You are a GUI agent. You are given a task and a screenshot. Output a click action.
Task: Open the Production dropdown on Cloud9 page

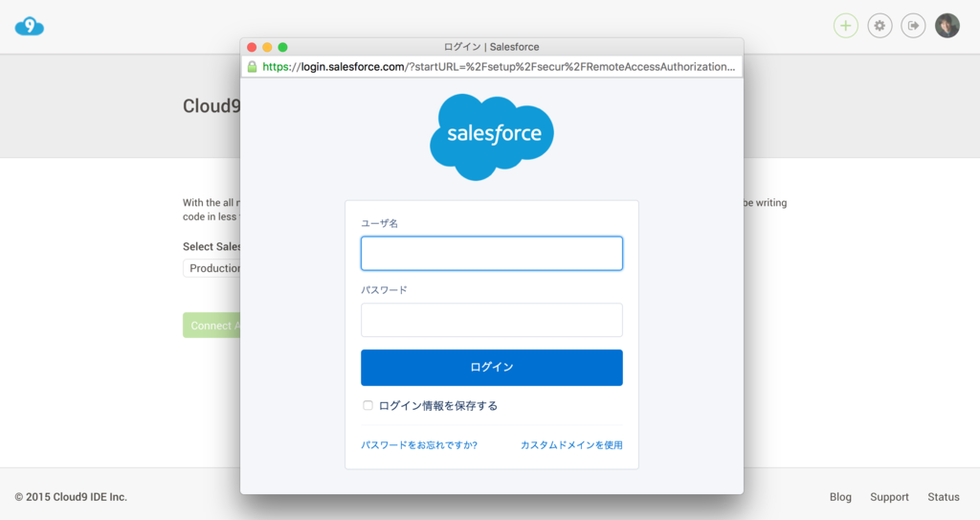point(212,268)
